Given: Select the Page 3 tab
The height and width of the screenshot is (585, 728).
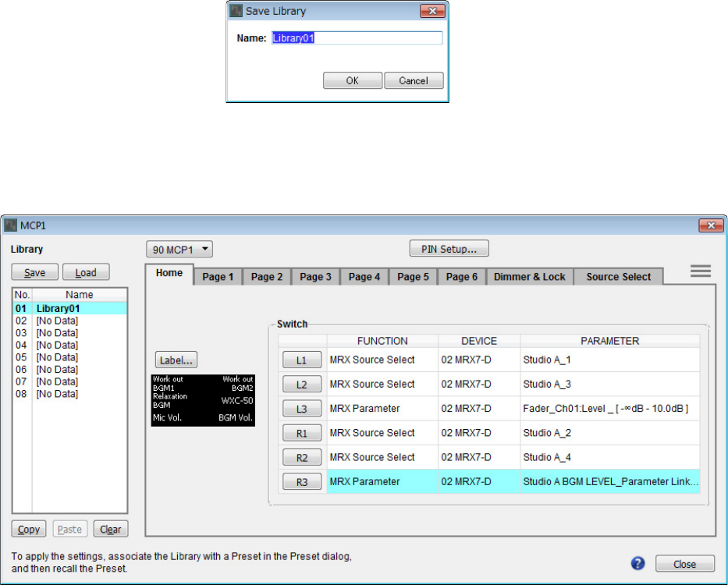Looking at the screenshot, I should [315, 277].
